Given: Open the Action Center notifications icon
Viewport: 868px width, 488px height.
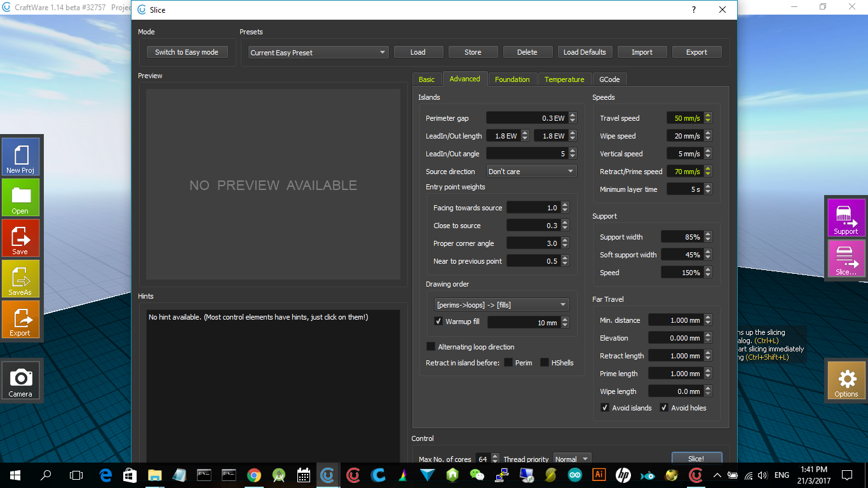Looking at the screenshot, I should tap(846, 475).
